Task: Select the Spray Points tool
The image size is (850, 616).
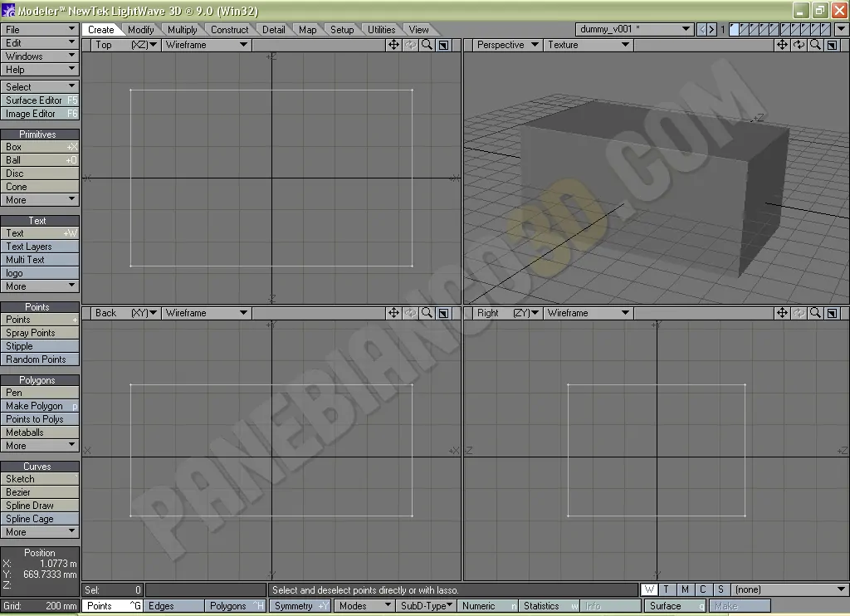Action: (40, 333)
